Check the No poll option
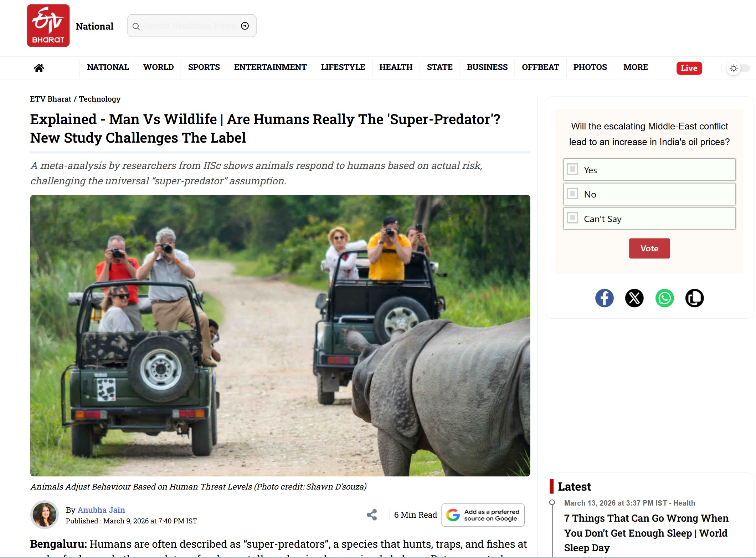Viewport: 756px width, 558px height. pos(572,194)
